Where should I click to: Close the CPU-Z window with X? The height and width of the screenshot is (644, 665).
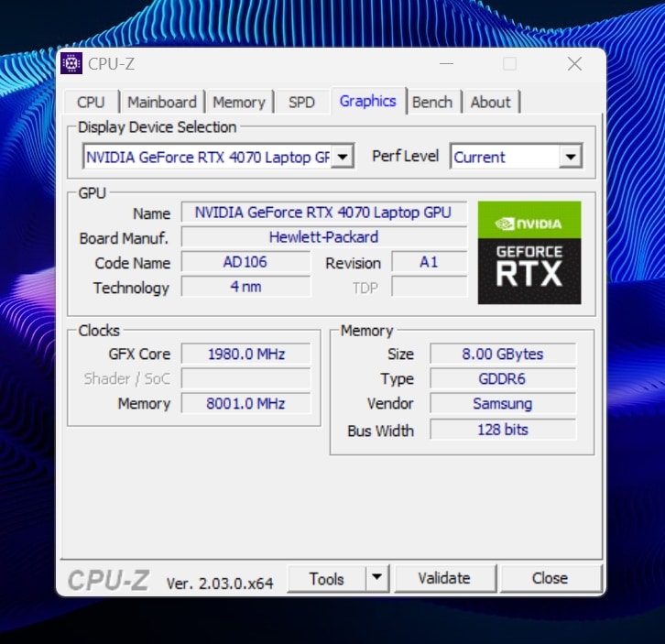pos(574,64)
